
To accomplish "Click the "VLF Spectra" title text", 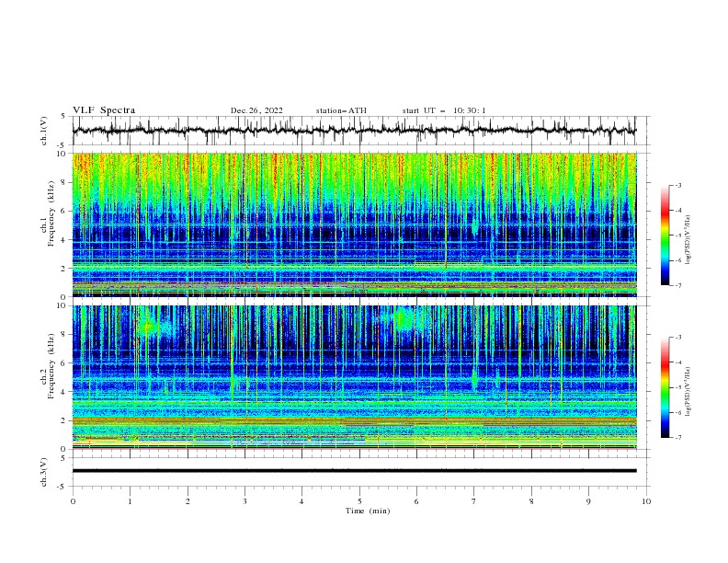I will pos(104,110).
